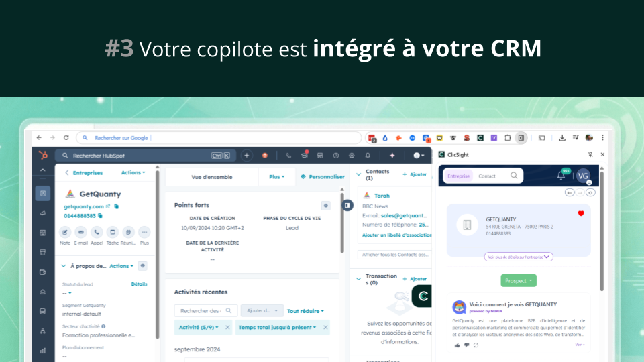Click the Appel call action icon
The height and width of the screenshot is (362, 644).
tap(97, 233)
